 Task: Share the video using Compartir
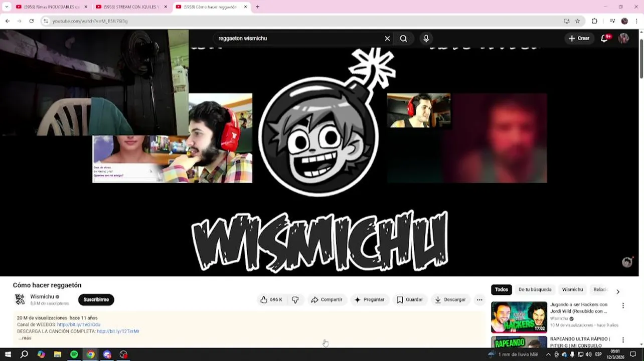click(x=327, y=300)
